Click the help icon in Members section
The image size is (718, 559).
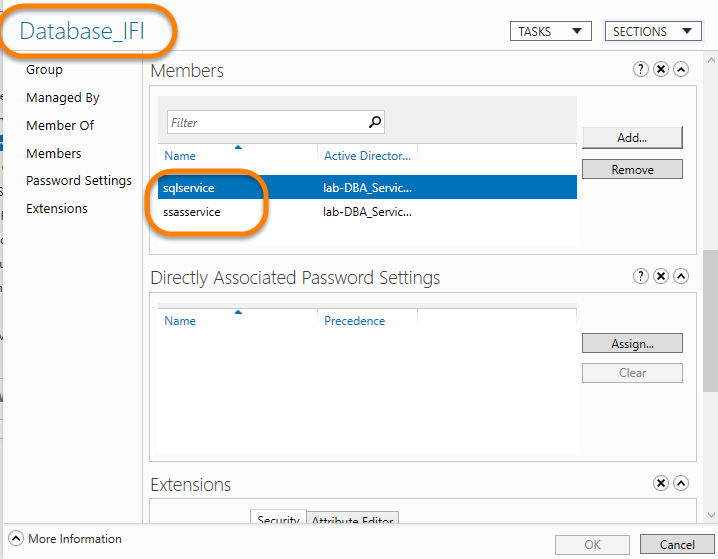click(641, 69)
